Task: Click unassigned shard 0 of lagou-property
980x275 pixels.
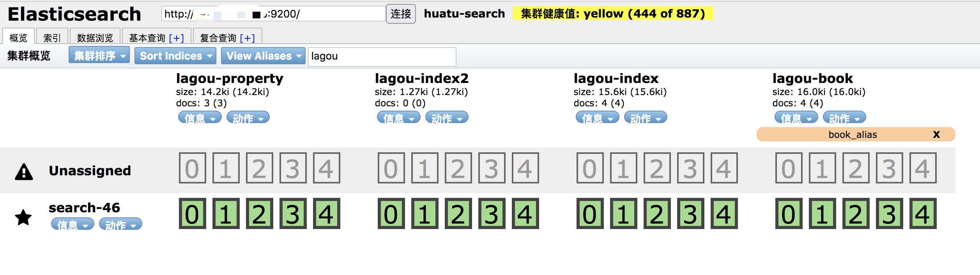Action: (193, 168)
